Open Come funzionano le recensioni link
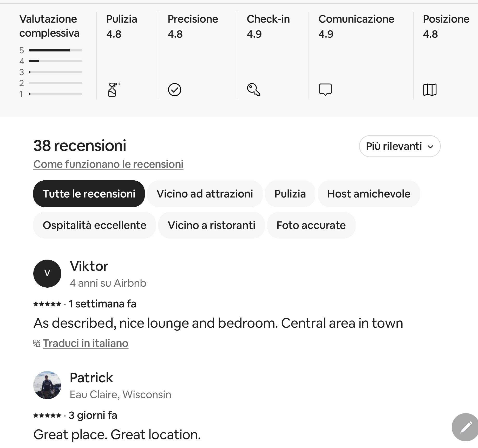 [x=108, y=164]
